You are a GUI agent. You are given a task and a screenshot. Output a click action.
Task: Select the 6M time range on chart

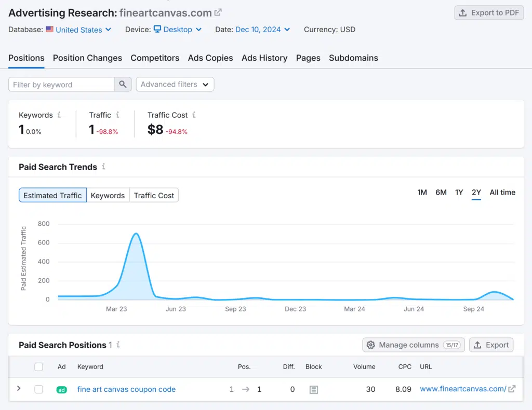pyautogui.click(x=441, y=193)
